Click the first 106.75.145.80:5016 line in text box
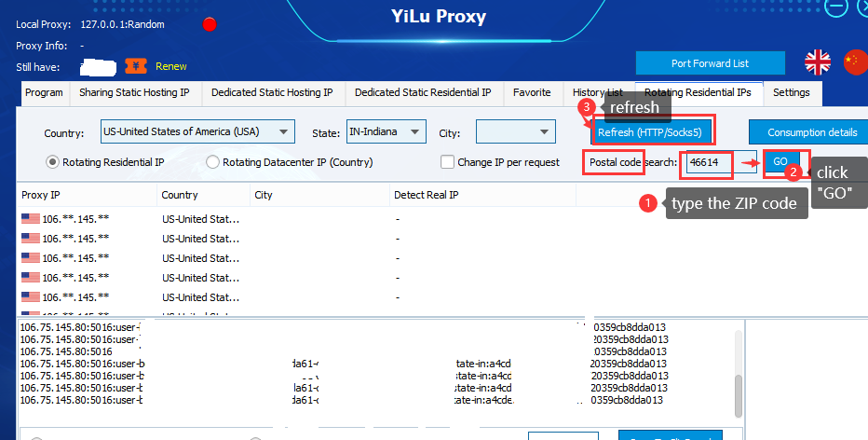Viewport: 868px width, 440px height. tap(80, 327)
